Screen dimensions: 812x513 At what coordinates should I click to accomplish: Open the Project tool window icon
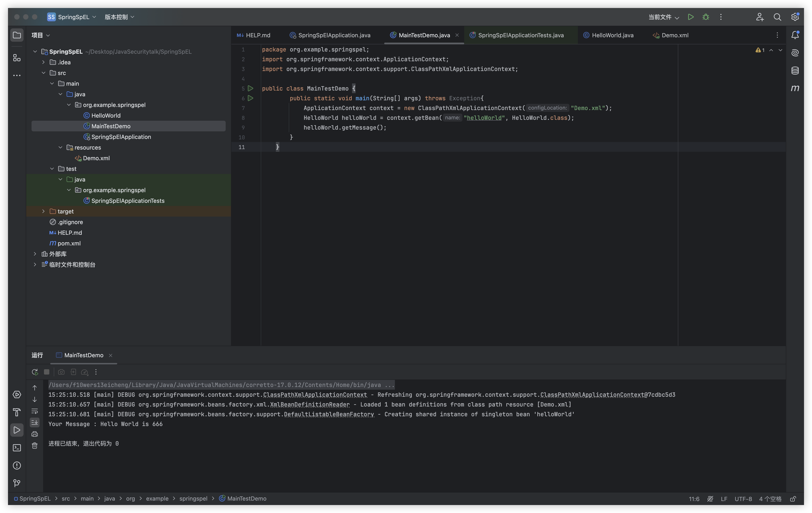pos(16,35)
